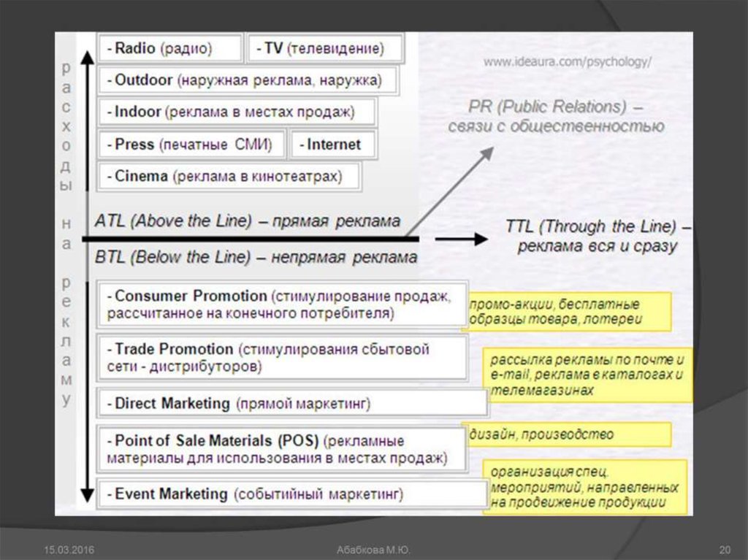The height and width of the screenshot is (560, 748).
Task: Select the Consumer Promotion box
Action: click(x=282, y=305)
